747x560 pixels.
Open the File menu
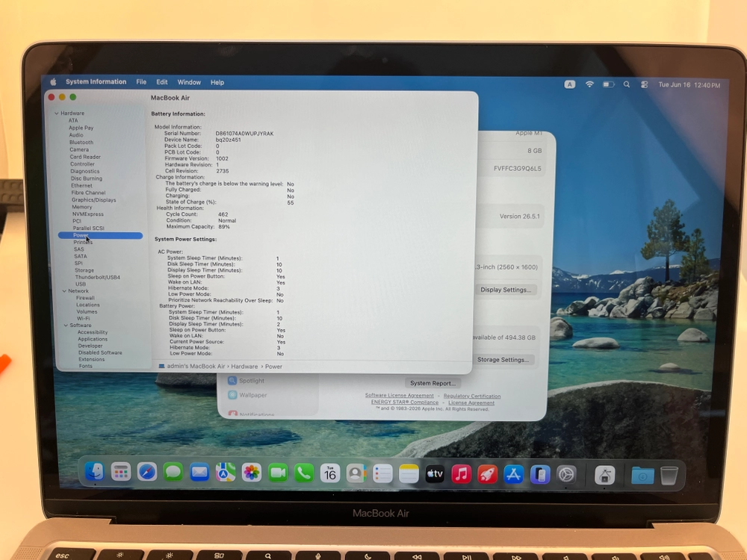click(x=141, y=82)
